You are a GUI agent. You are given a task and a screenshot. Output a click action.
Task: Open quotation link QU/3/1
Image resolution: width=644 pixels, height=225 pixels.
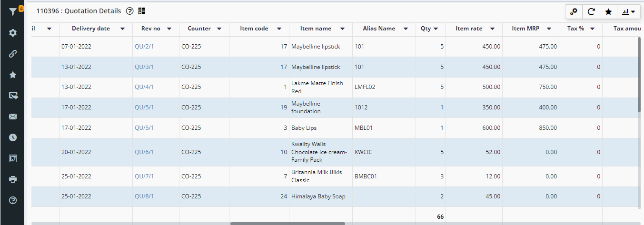pyautogui.click(x=144, y=67)
